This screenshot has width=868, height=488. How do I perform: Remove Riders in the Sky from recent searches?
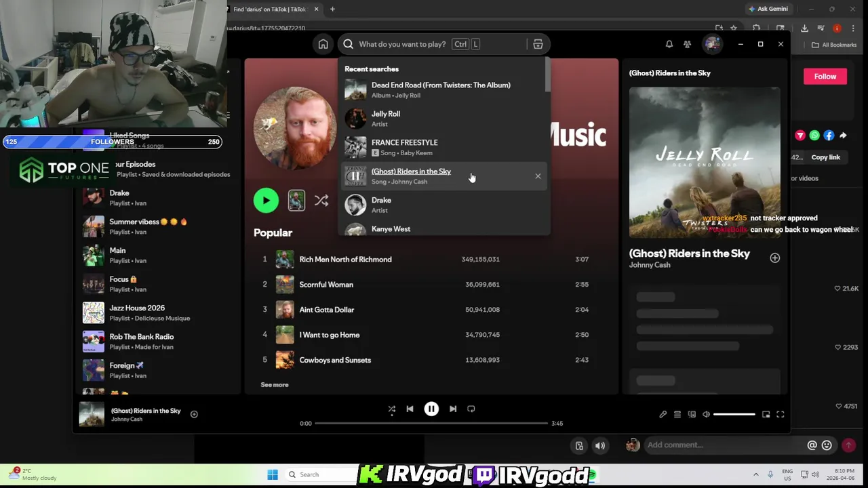click(538, 176)
